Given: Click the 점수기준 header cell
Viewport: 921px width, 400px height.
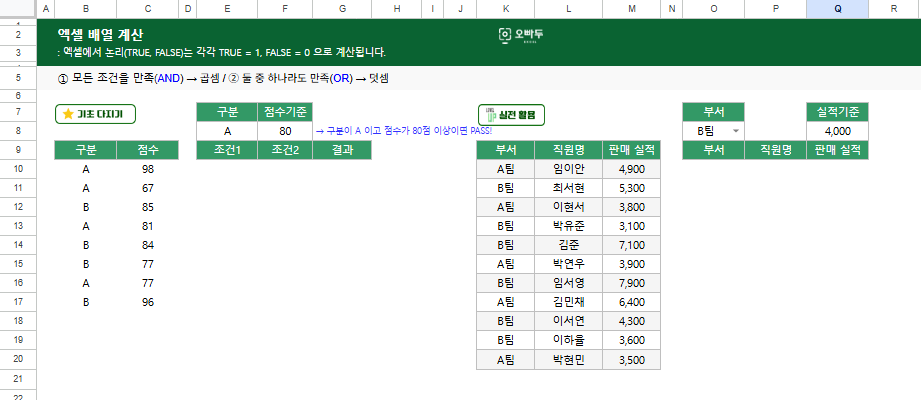Looking at the screenshot, I should pos(285,112).
